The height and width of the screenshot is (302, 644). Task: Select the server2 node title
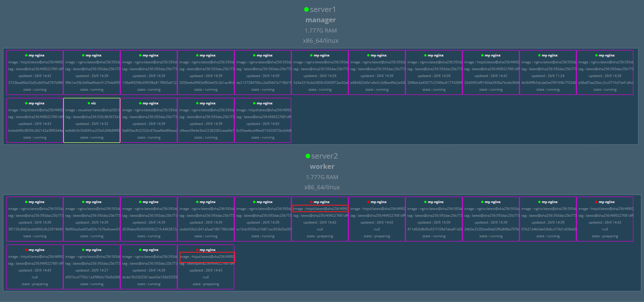[x=324, y=156]
